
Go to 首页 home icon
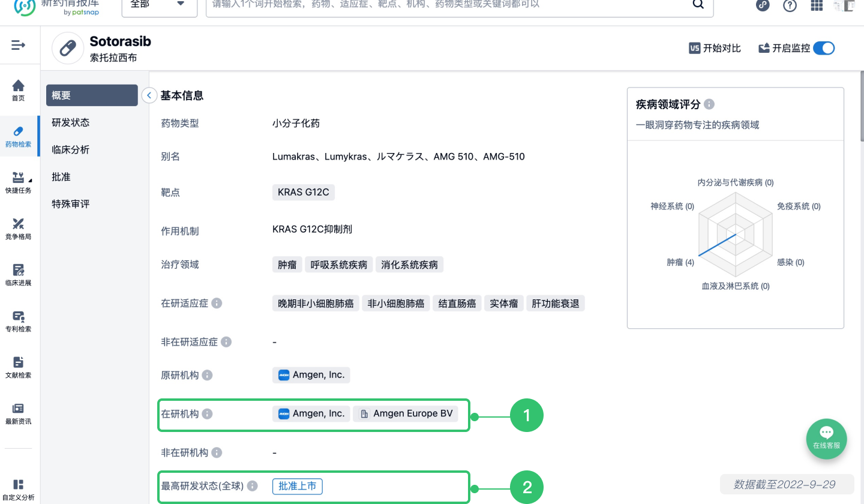pos(19,86)
